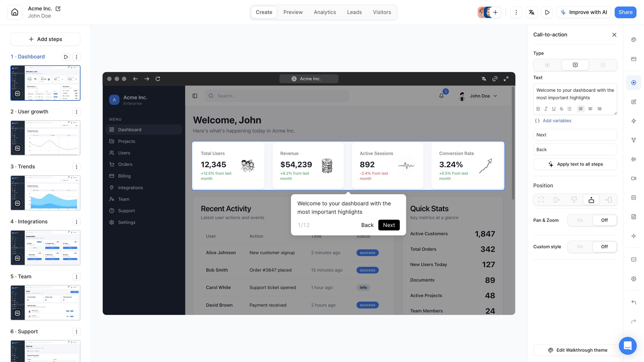The image size is (644, 362).
Task: Apply bold formatting in the text editor
Action: [x=538, y=109]
